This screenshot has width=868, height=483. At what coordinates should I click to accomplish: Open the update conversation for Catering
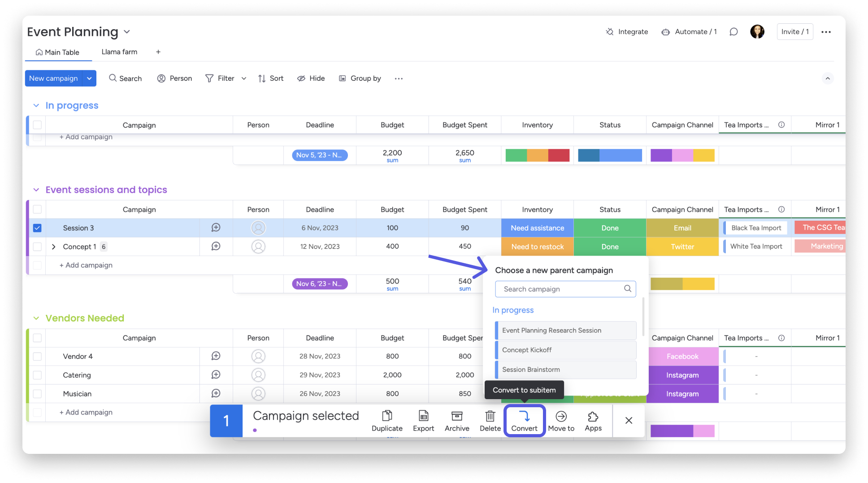click(216, 375)
